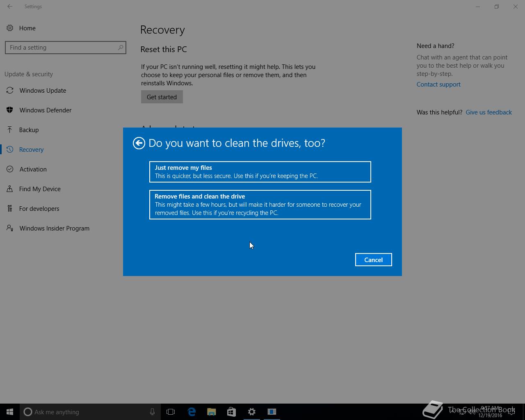Viewport: 525px width, 420px height.
Task: Click the Recovery page heading
Action: tap(162, 30)
